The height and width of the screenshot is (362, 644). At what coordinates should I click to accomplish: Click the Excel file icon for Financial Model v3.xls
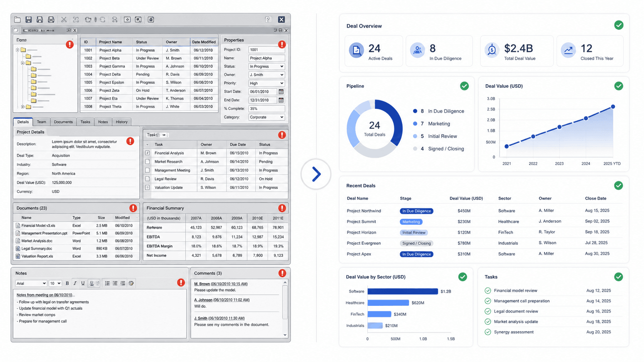[x=18, y=226]
